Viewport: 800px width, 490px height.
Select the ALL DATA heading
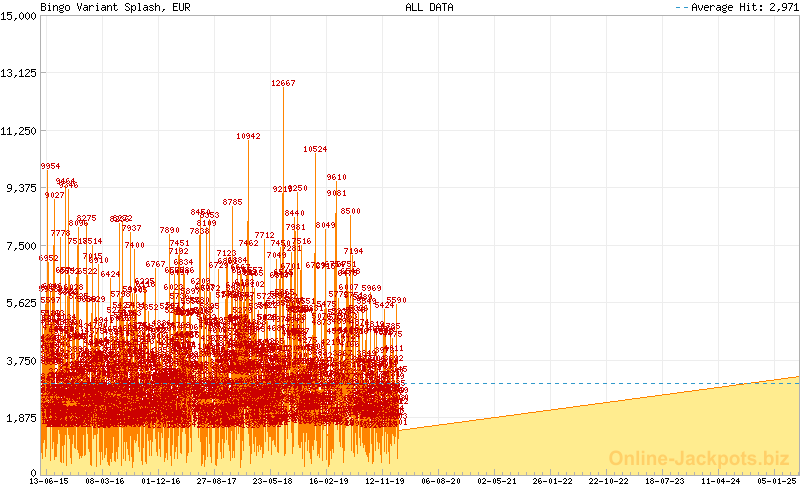click(429, 7)
